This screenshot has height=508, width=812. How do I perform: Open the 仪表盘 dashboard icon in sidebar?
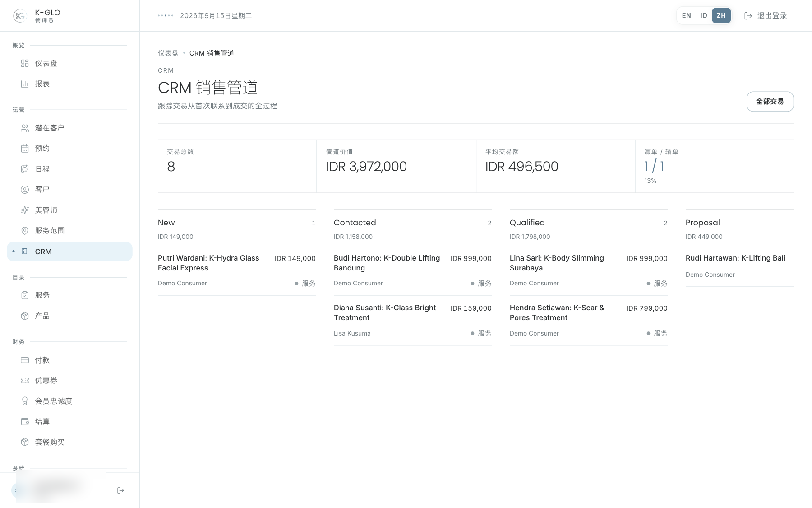(25, 63)
